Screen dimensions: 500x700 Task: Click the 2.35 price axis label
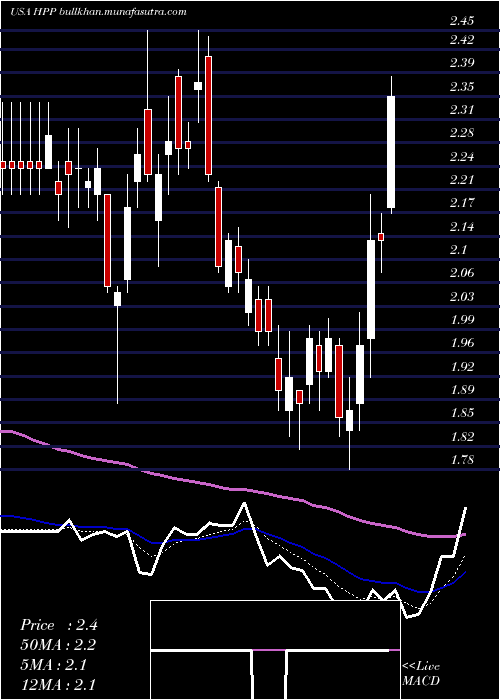(x=462, y=87)
